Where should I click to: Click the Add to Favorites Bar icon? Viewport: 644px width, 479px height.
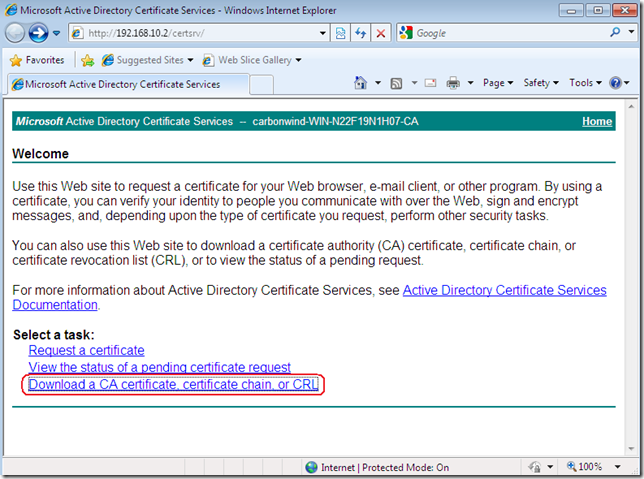tap(87, 60)
